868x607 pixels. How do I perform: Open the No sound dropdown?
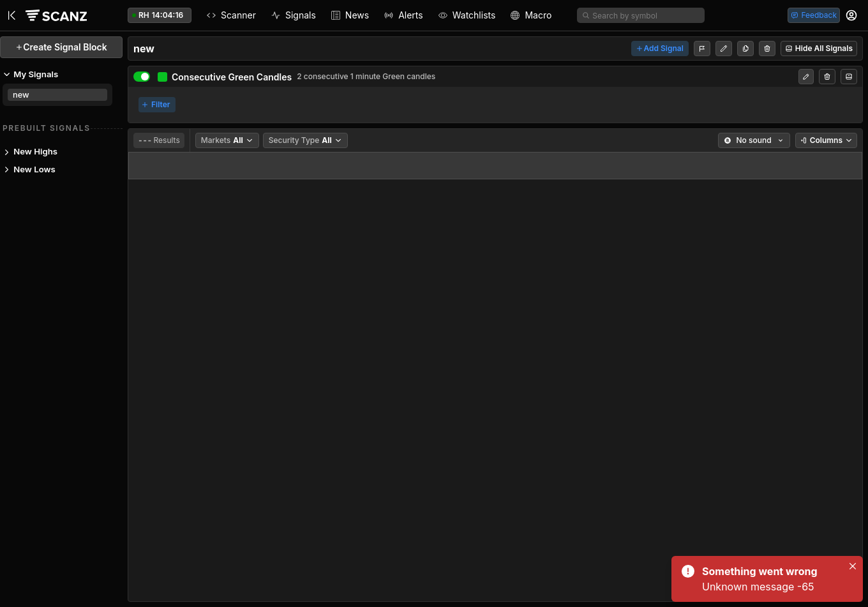coord(754,140)
